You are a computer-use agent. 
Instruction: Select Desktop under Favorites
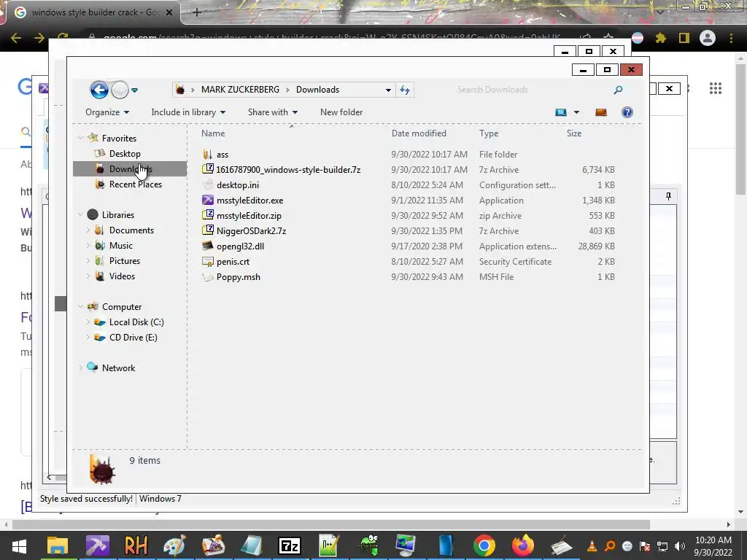[x=125, y=154]
